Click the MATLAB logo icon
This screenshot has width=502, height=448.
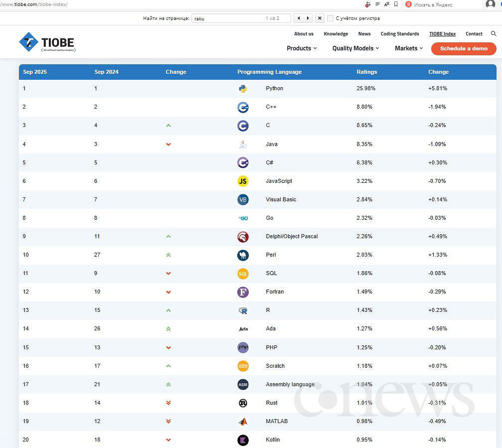click(243, 422)
